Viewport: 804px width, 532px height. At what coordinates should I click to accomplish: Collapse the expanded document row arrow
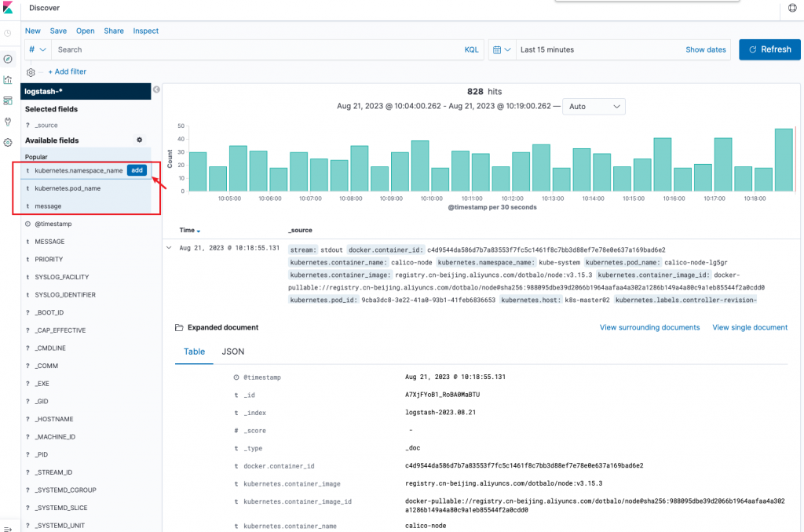[169, 248]
